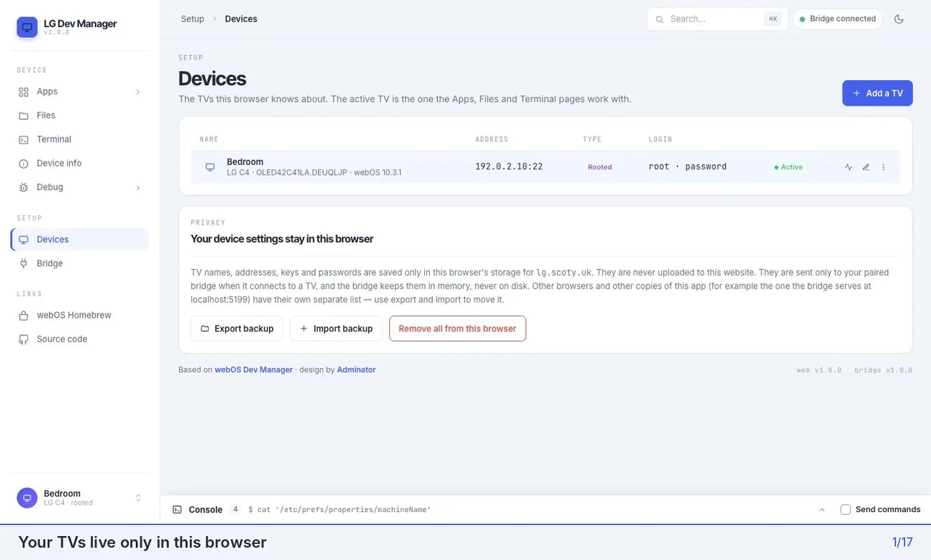Open the webOS Homebrew sidebar link
Image resolution: width=931 pixels, height=560 pixels.
pyautogui.click(x=80, y=316)
